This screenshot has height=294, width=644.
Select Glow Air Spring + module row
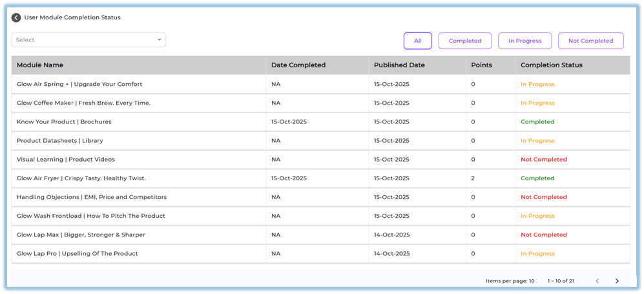[79, 84]
